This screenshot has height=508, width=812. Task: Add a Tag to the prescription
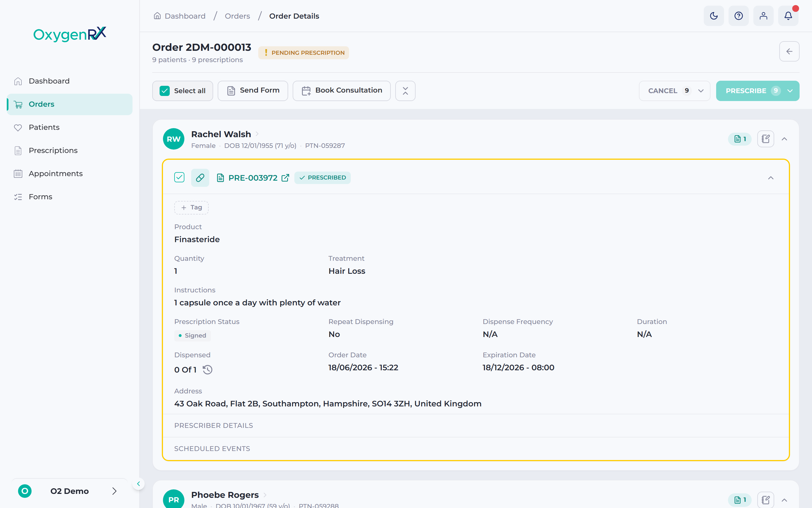click(x=191, y=208)
